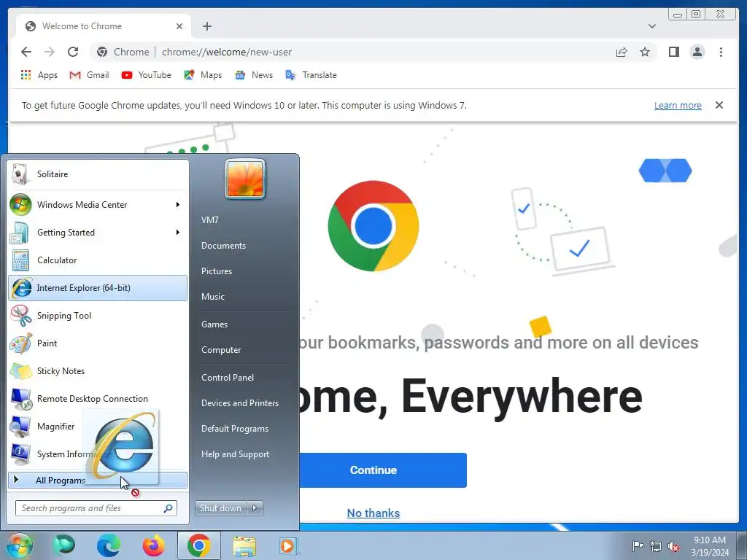The image size is (747, 560).
Task: Toggle Chrome side panel
Action: (673, 52)
